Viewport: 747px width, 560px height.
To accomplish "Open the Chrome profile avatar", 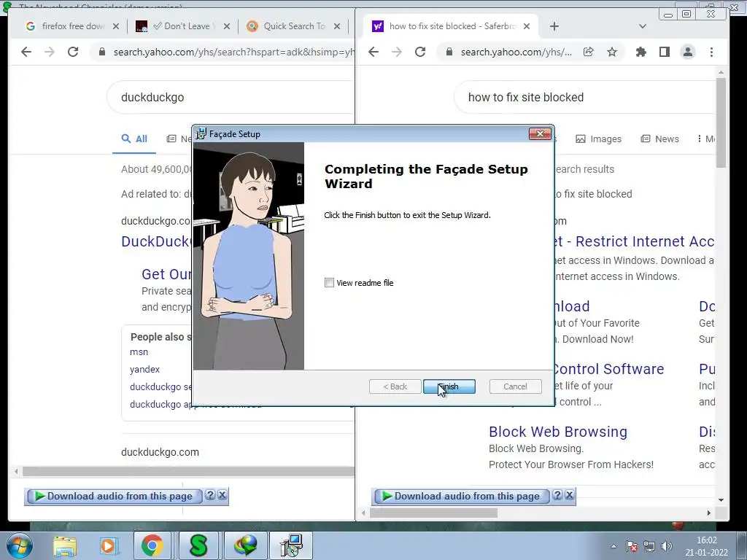I will click(688, 52).
